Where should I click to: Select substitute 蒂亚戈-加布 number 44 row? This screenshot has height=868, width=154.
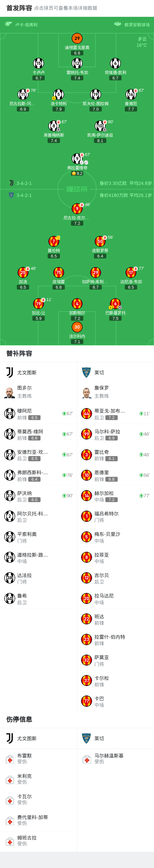click(x=116, y=414)
